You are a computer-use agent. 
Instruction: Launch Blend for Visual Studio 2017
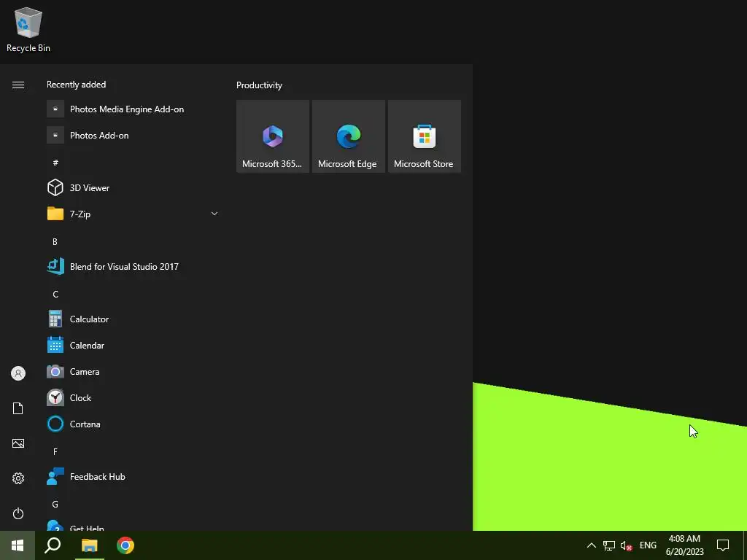pyautogui.click(x=132, y=267)
